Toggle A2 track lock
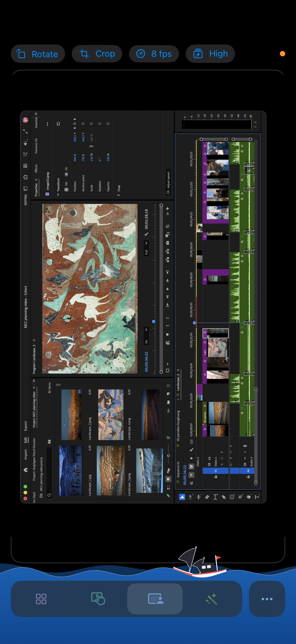This screenshot has width=296, height=644. (248, 477)
